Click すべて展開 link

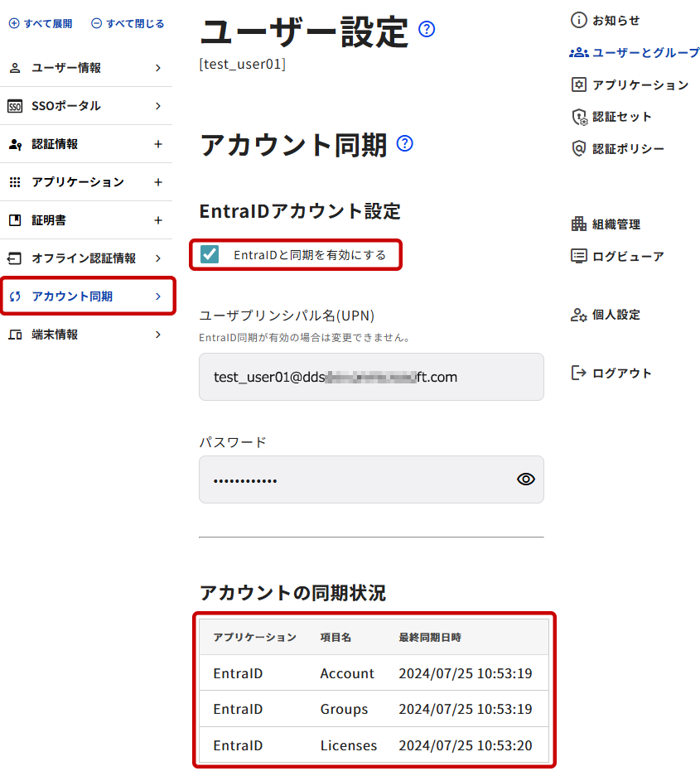click(x=41, y=23)
